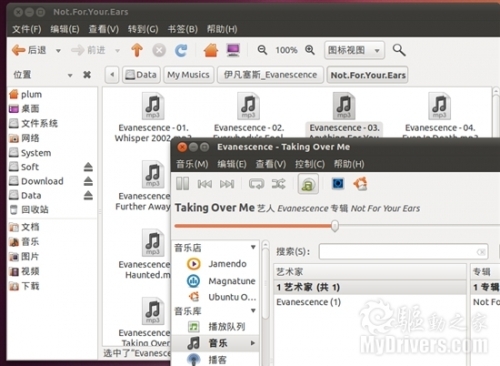Image resolution: width=500 pixels, height=366 pixels.
Task: Click the Ubuntu One music store toolbar icon
Action: click(x=360, y=183)
